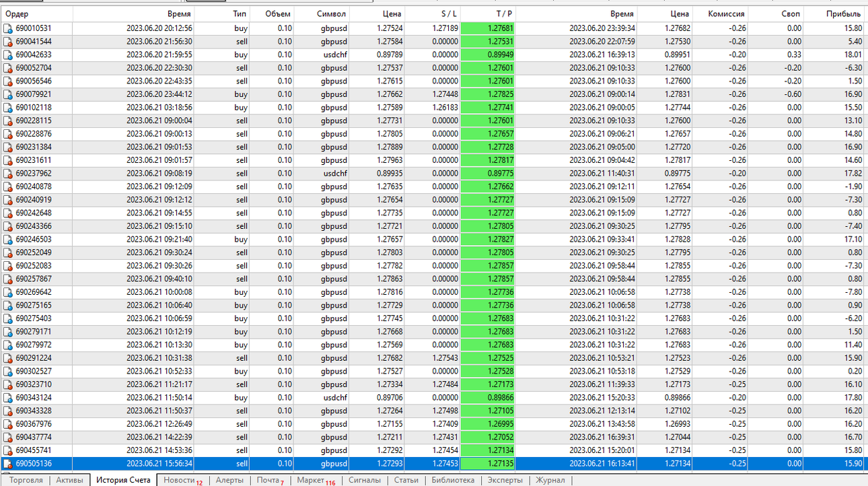This screenshot has height=486, width=868.
Task: Click order number 690343328
Action: click(x=34, y=411)
